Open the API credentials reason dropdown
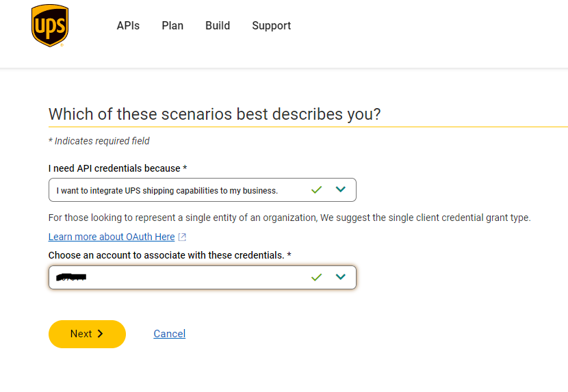 tap(178, 190)
